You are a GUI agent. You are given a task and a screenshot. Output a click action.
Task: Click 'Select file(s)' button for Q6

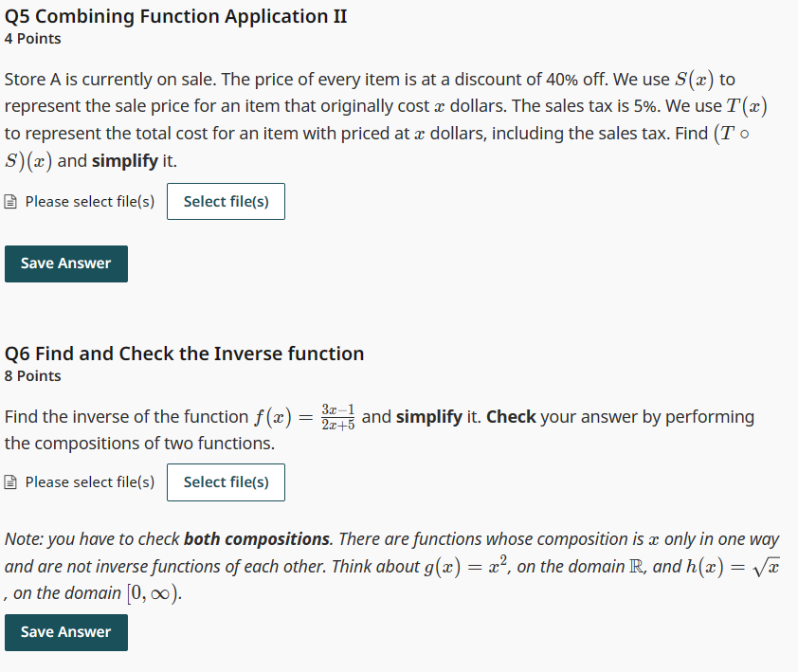226,482
